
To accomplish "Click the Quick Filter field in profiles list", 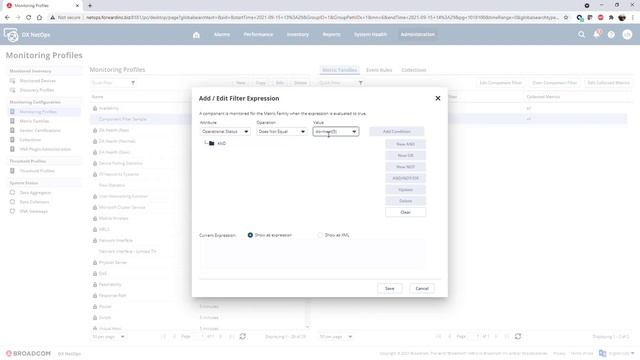I will [109, 83].
